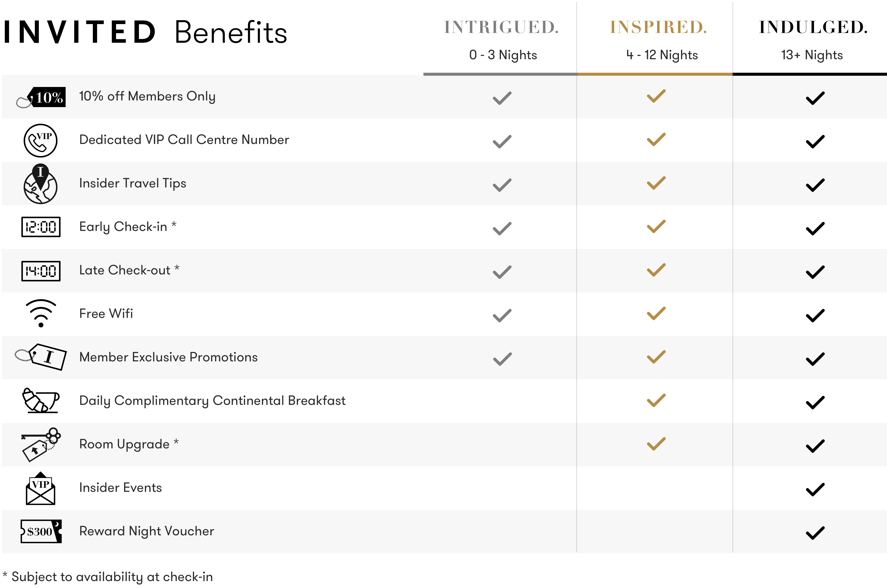Click the $300 voucher ticket icon
The height and width of the screenshot is (588, 887).
(x=41, y=531)
